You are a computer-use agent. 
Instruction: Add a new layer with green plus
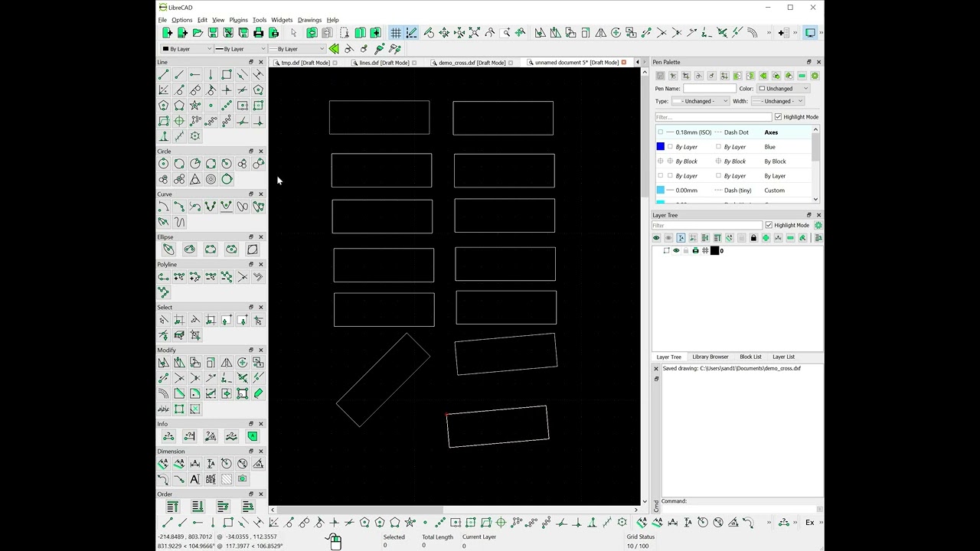click(766, 238)
